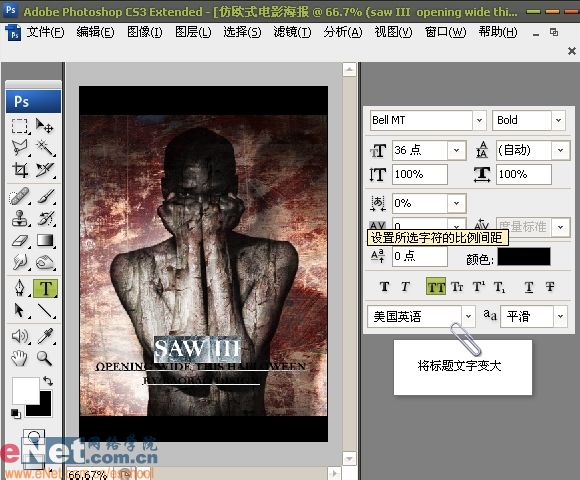Select the Audio Annotation tool

(20, 336)
